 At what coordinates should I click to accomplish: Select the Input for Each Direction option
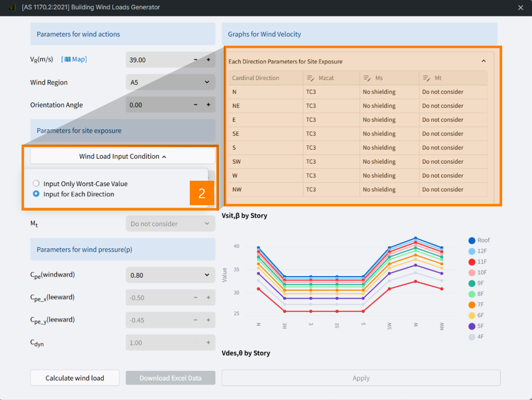[36, 193]
